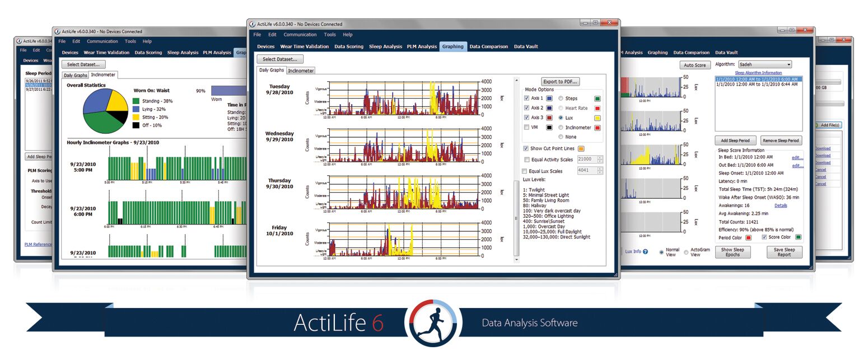This screenshot has width=868, height=364.
Task: Click the VM black color box
Action: point(550,127)
